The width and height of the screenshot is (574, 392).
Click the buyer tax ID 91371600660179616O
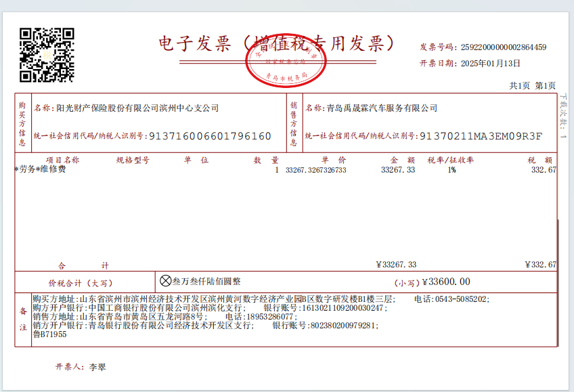(x=209, y=136)
